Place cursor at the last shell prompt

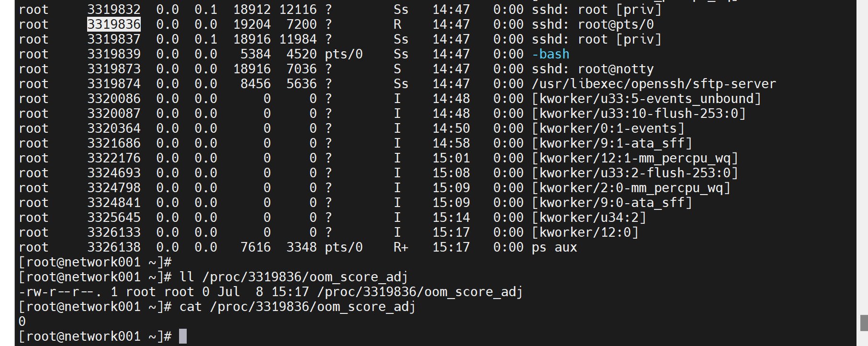(x=183, y=336)
